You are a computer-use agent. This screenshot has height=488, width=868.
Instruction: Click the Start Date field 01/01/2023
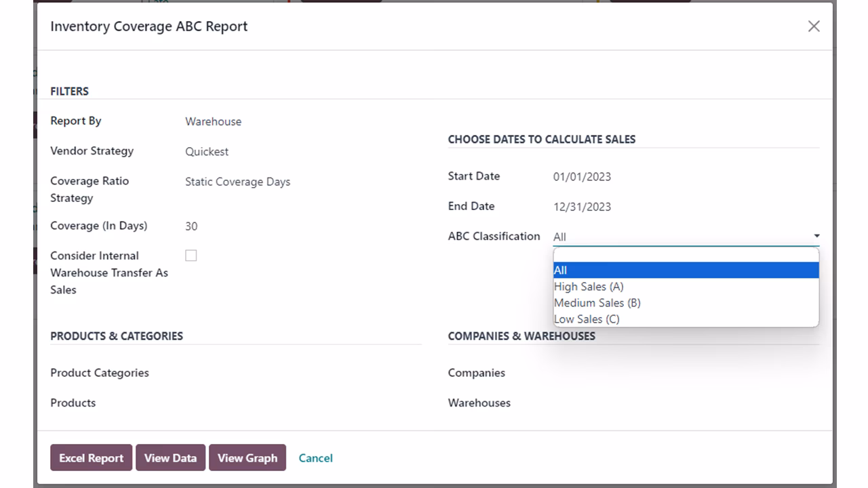click(686, 176)
